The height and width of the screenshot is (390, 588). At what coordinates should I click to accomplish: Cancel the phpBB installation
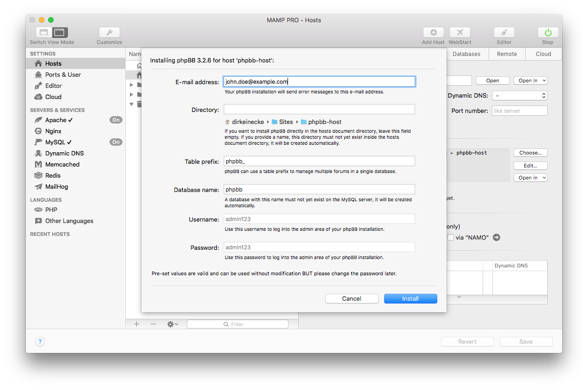[352, 298]
